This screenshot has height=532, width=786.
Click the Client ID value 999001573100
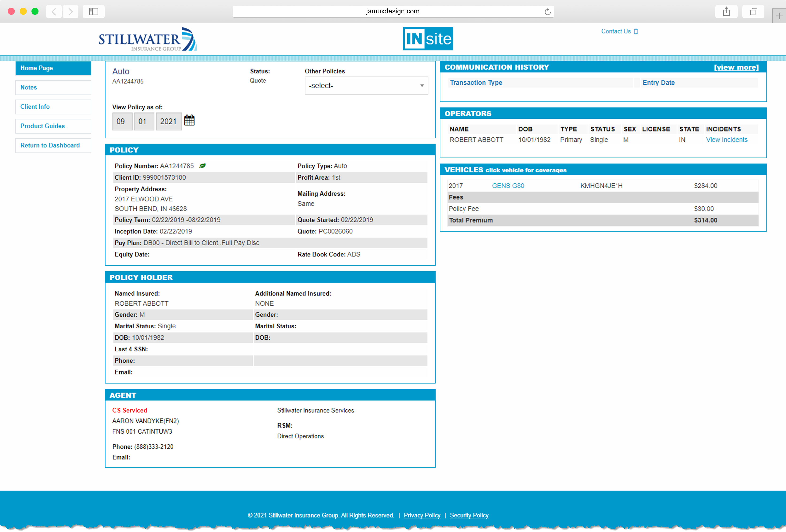164,177
